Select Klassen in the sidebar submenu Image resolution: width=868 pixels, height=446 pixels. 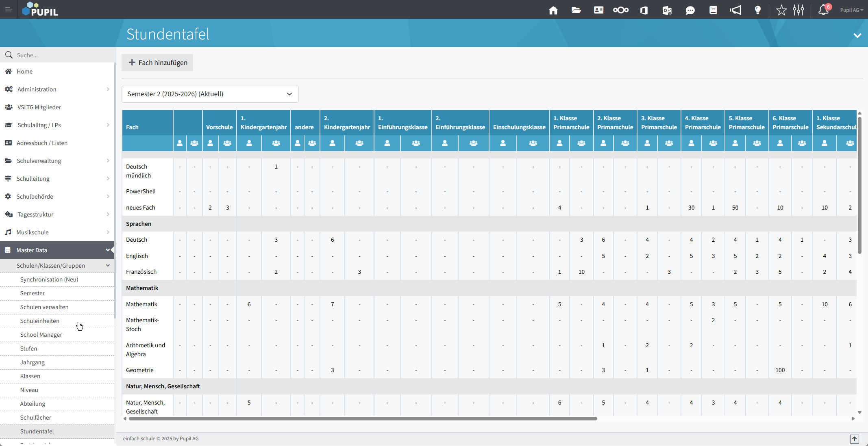(x=30, y=376)
